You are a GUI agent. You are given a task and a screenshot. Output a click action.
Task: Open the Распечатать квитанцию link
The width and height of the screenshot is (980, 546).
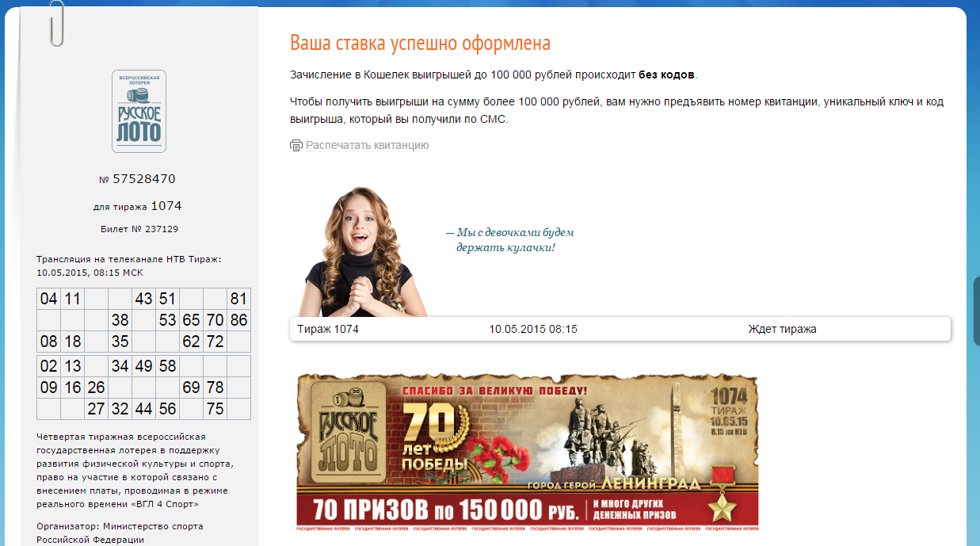pos(367,146)
